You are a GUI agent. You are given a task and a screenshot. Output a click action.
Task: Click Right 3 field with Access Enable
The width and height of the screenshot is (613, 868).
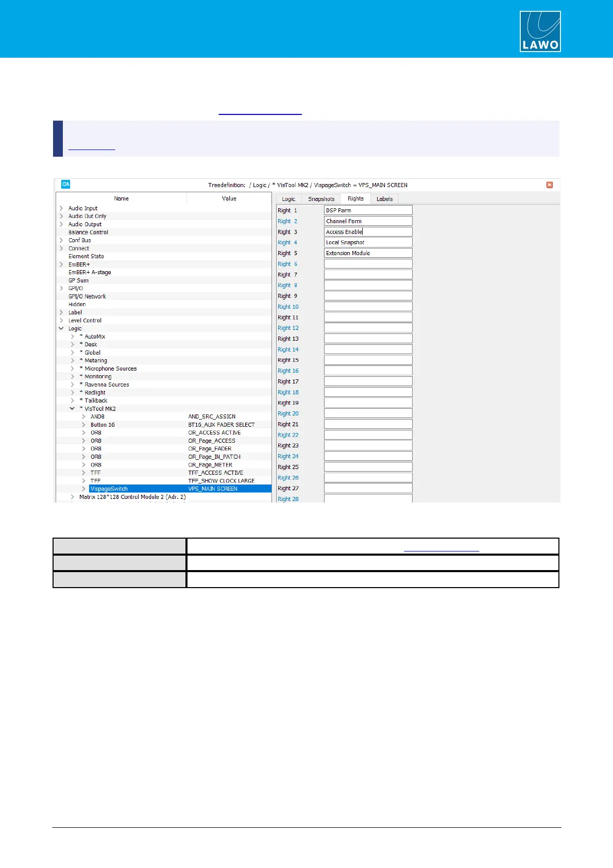click(368, 232)
